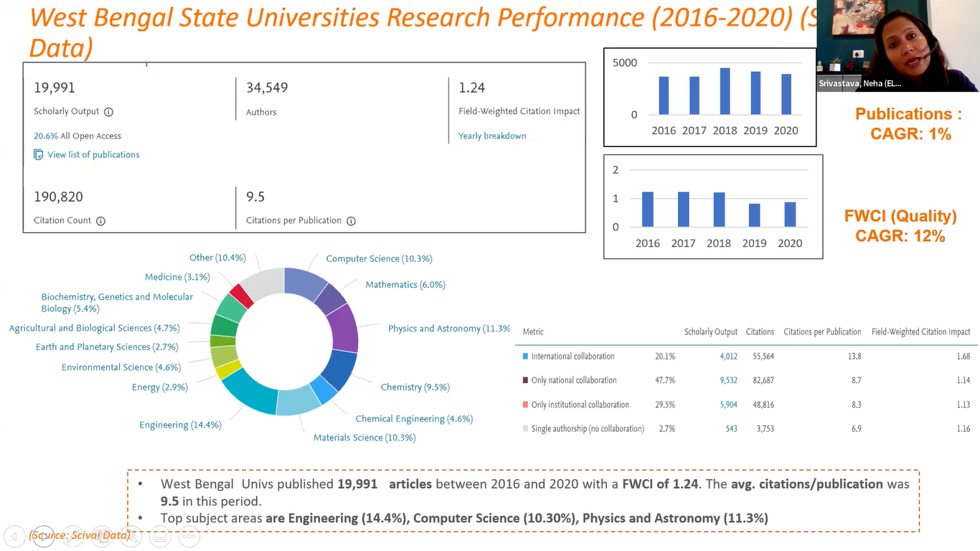Viewport: 980px width, 551px height.
Task: Click the 2016 bar in the FWCI chart
Action: click(x=648, y=209)
